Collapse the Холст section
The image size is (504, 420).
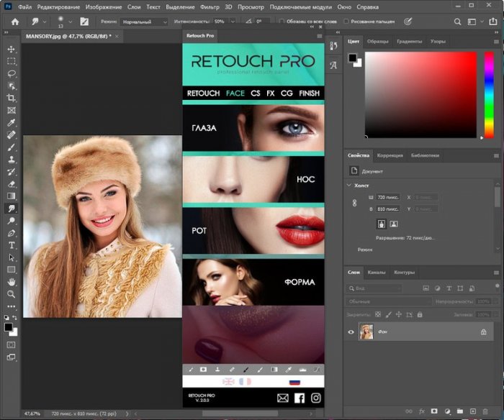349,186
